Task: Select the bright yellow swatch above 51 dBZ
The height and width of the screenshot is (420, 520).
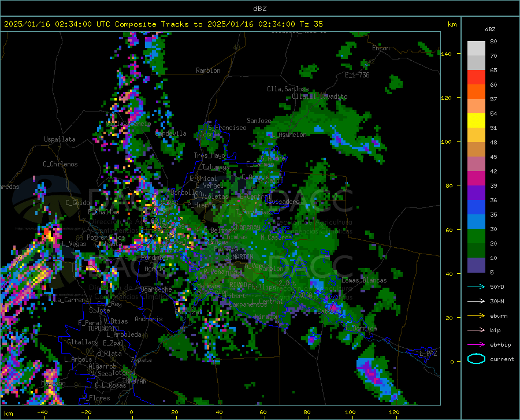Action: click(x=476, y=121)
